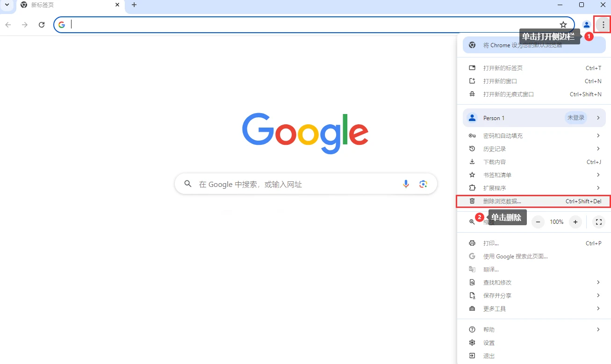Click the gear icon beside 设置

click(x=472, y=343)
